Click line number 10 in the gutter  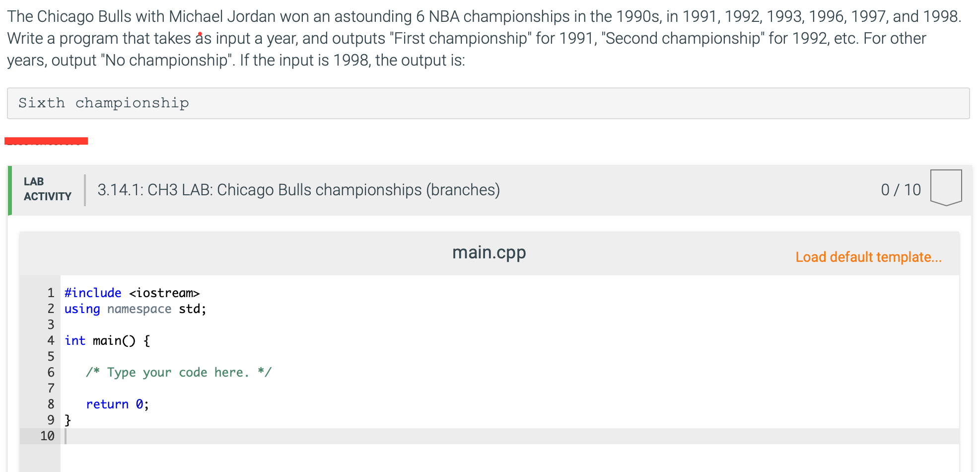48,436
